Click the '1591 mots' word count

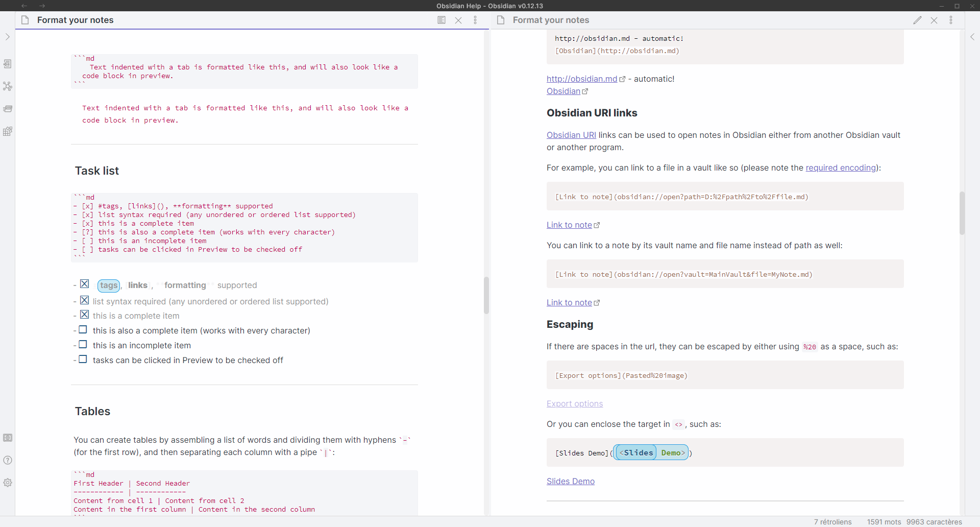click(x=884, y=522)
